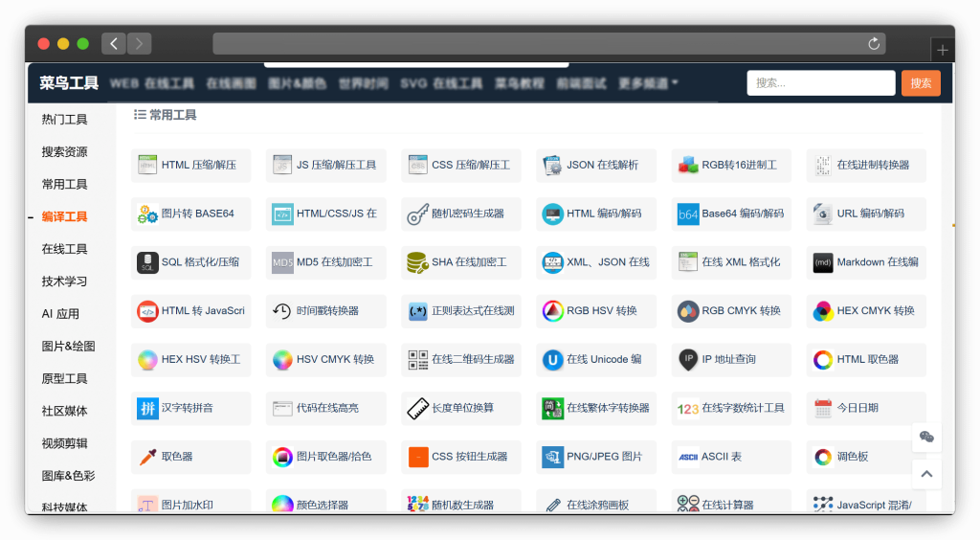Click the 取色器 eyedropper icon
Viewport: 980px width, 540px height.
(147, 457)
